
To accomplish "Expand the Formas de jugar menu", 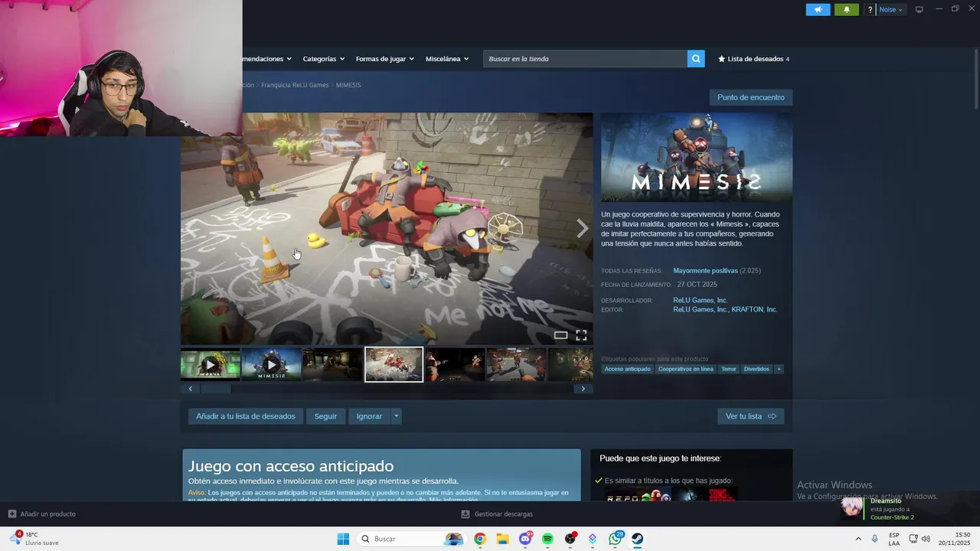I will [x=384, y=59].
